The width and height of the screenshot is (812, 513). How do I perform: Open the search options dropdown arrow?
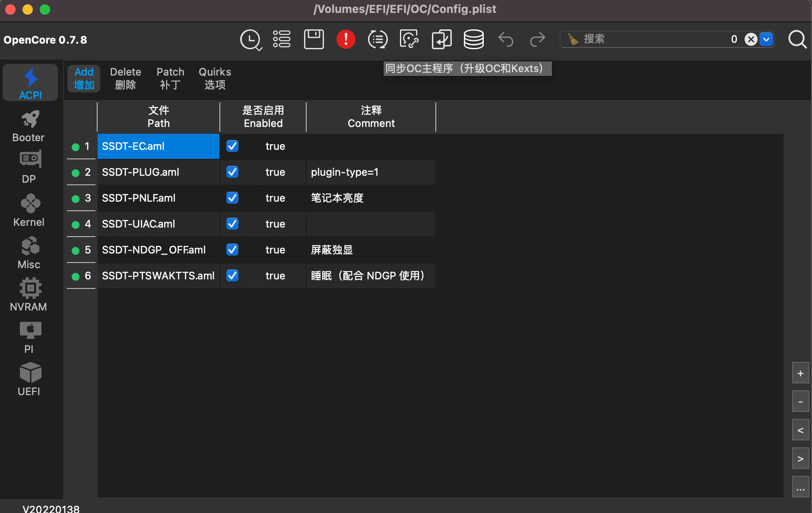pyautogui.click(x=766, y=39)
